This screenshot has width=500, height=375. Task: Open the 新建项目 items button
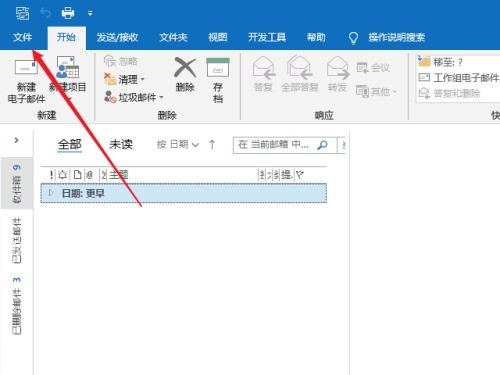68,79
